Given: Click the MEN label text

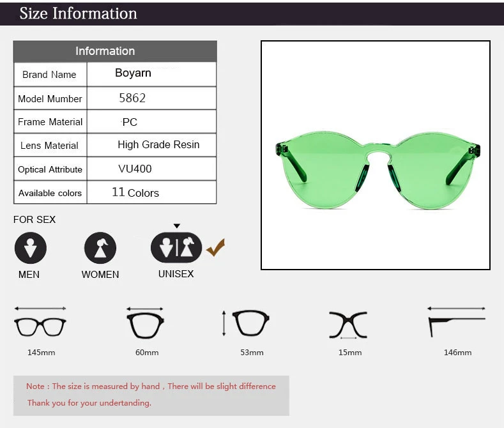Looking at the screenshot, I should pos(29,275).
